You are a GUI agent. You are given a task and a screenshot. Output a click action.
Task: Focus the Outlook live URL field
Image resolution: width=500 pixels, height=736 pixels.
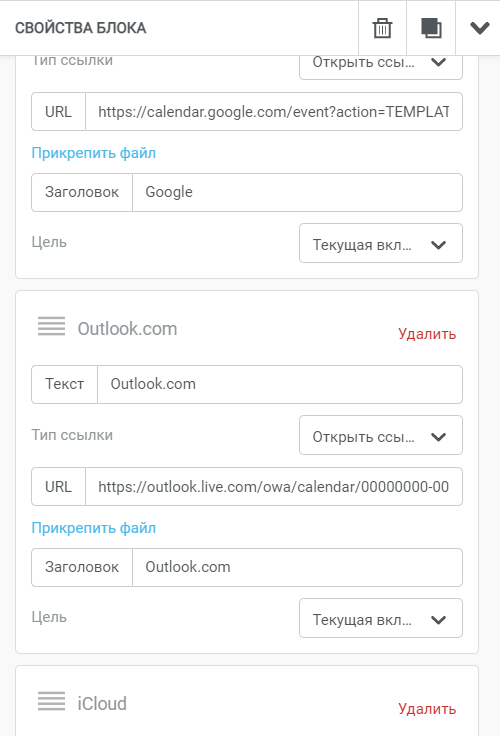274,486
